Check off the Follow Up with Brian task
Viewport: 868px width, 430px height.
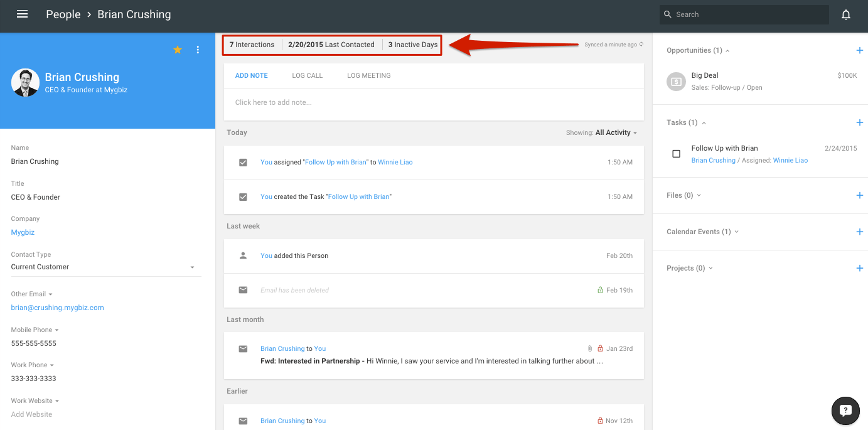[x=676, y=153]
